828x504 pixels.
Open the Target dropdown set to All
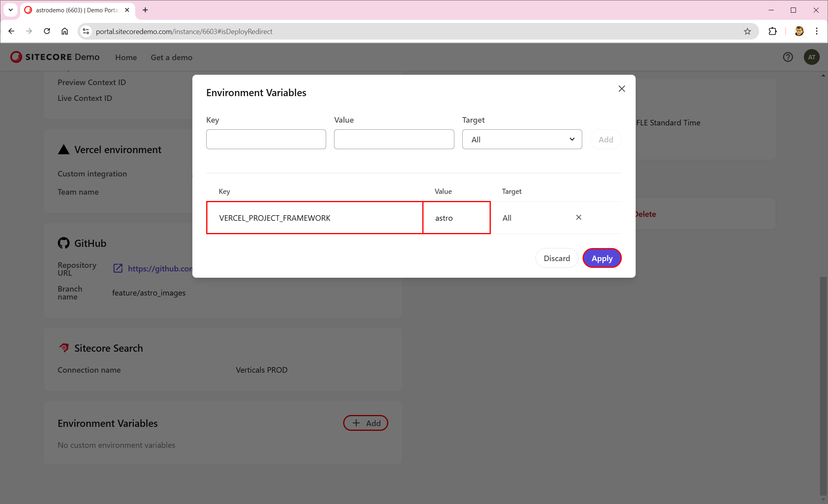coord(522,139)
